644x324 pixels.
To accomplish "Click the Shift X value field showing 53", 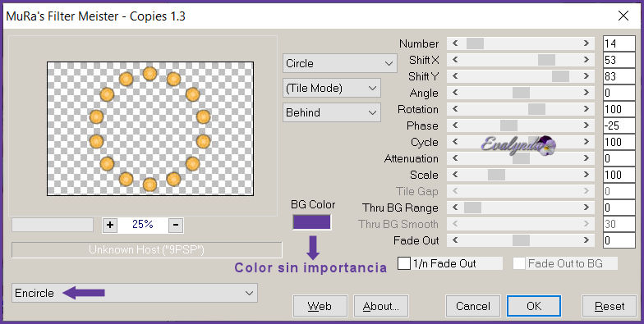I will (x=619, y=60).
